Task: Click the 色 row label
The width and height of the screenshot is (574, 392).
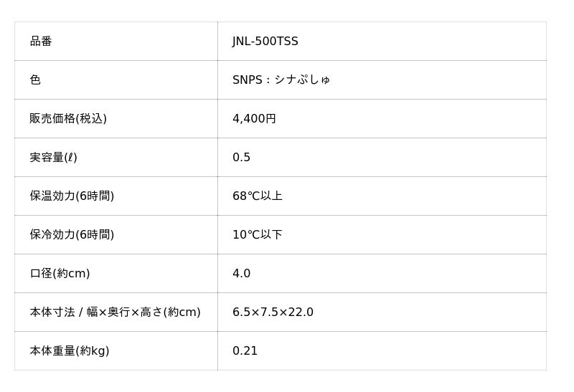Action: tap(35, 80)
